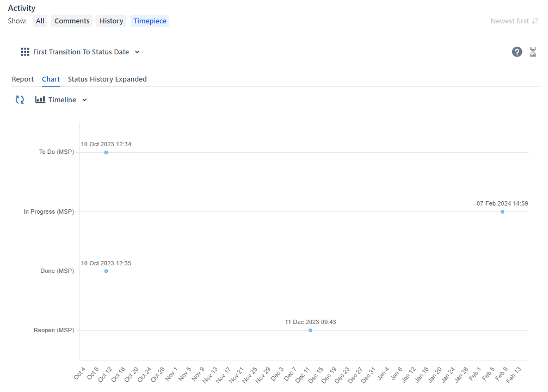
Task: Enable the History activity filter
Action: (x=111, y=21)
